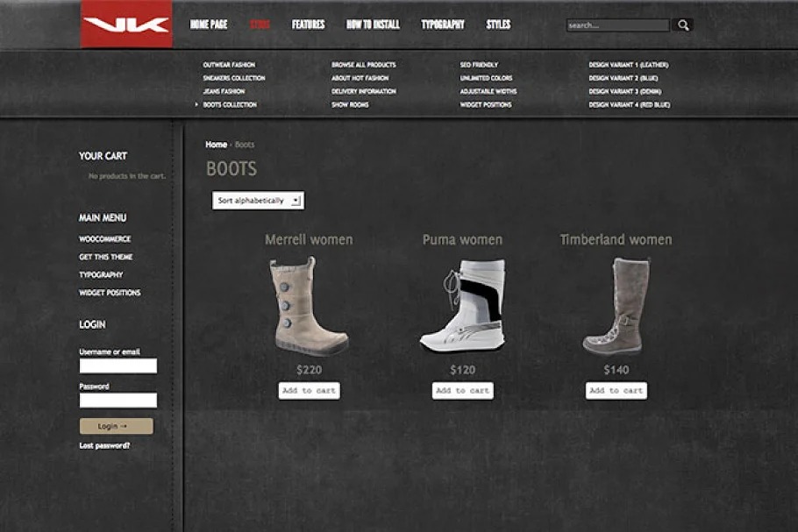
Task: Click the red VK logo
Action: [125, 25]
